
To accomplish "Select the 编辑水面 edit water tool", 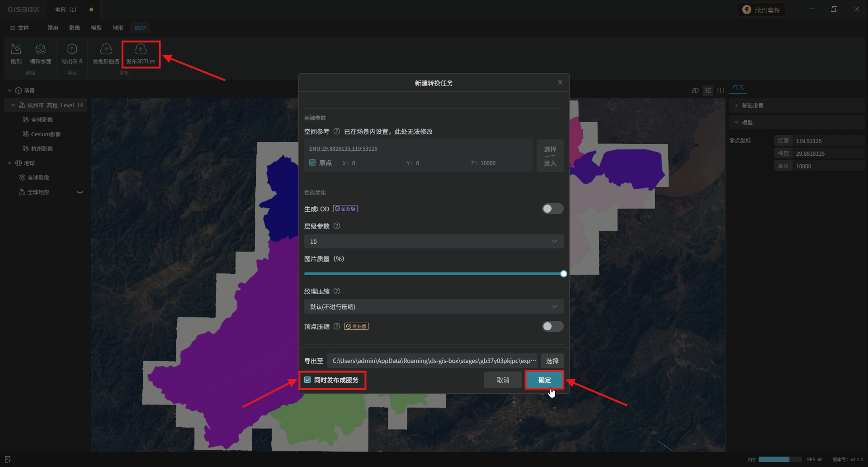I will [x=41, y=49].
